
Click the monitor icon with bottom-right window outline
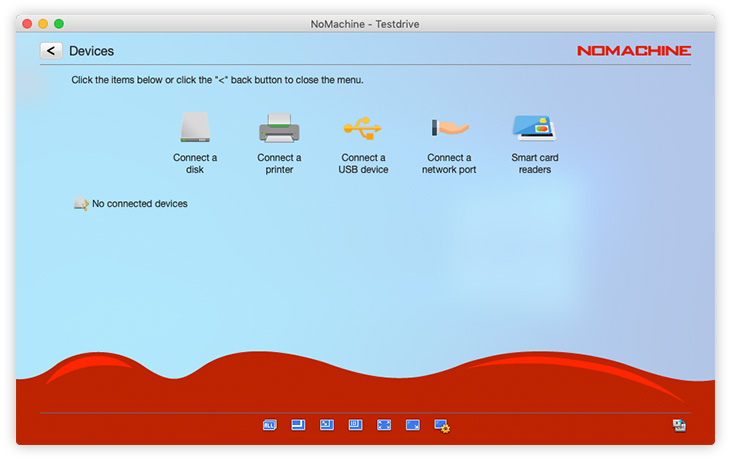(x=298, y=425)
